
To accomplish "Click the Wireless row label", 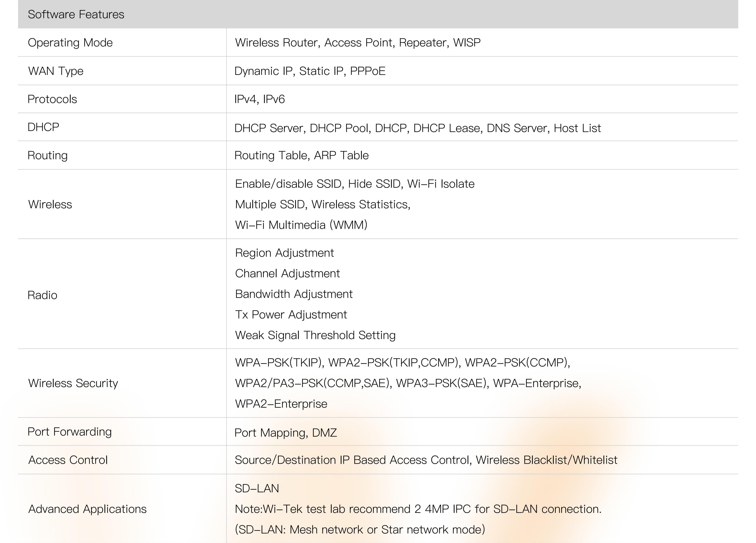I will (x=50, y=204).
